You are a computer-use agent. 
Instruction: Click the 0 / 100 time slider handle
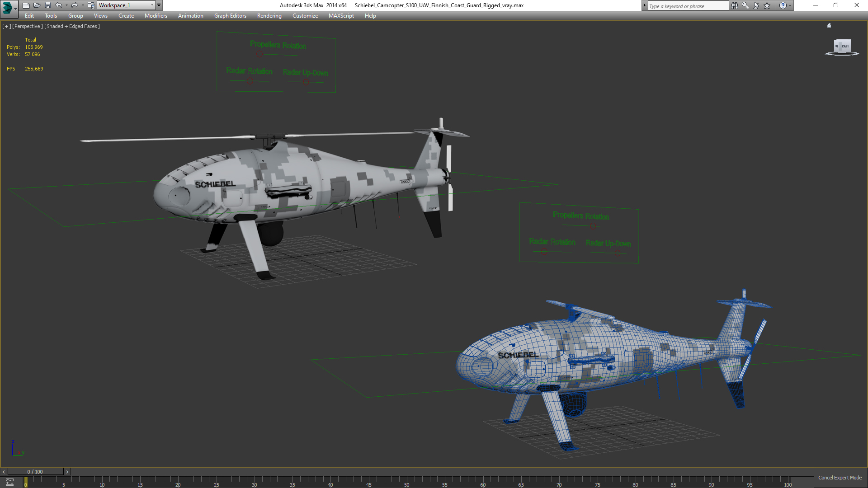35,472
